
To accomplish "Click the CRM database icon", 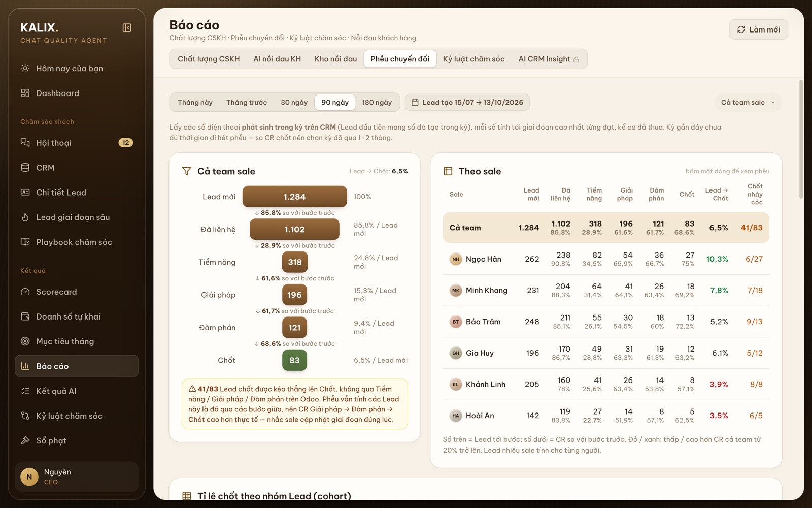I will click(25, 168).
